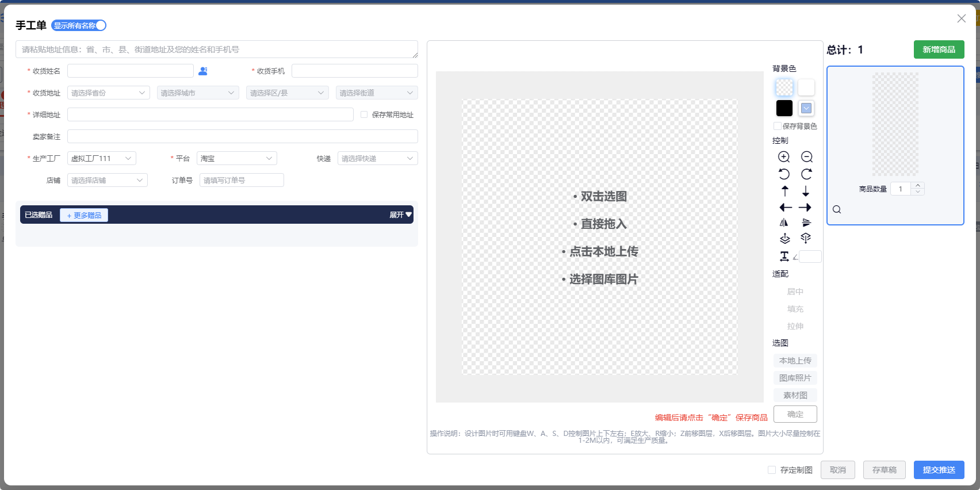980x490 pixels.
Task: Close the 手工单 dialog
Action: point(961,18)
